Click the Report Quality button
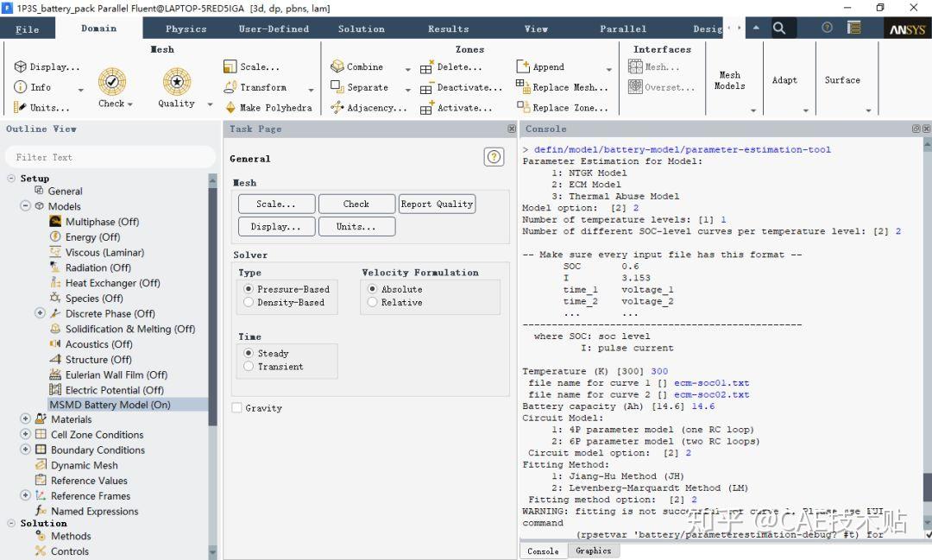Screen dimensions: 932x560 tap(437, 204)
